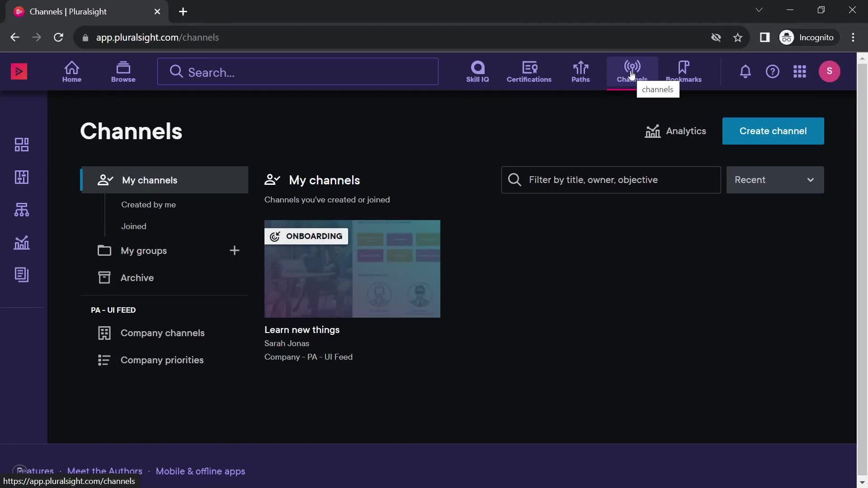Bookmark this page with star icon

(x=738, y=38)
